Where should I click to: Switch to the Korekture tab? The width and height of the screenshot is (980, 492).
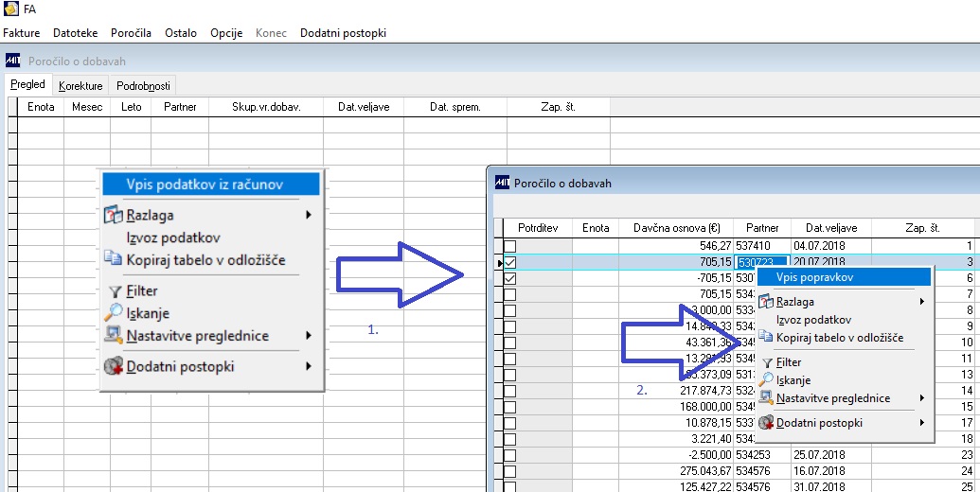(x=80, y=85)
